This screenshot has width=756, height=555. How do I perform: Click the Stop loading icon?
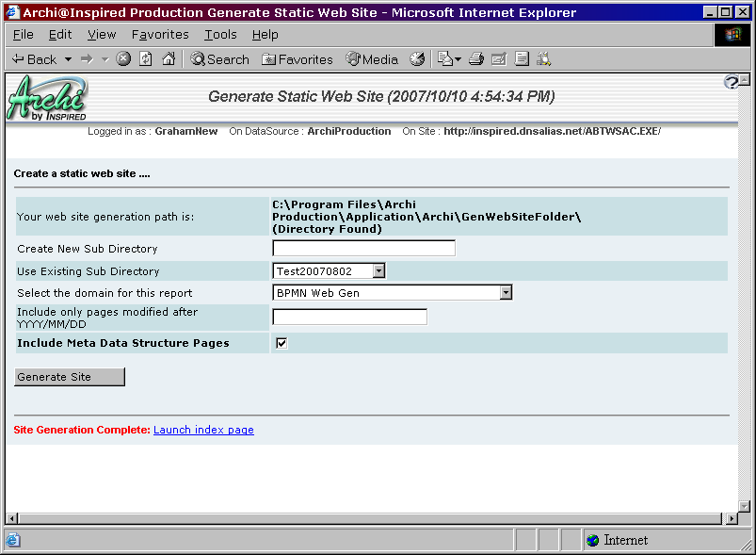[123, 59]
